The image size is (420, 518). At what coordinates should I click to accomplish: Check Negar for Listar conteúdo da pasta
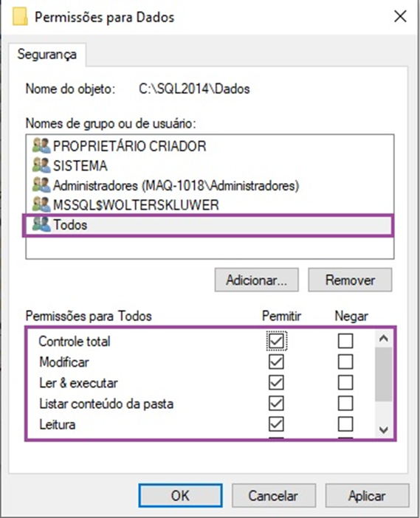click(345, 404)
